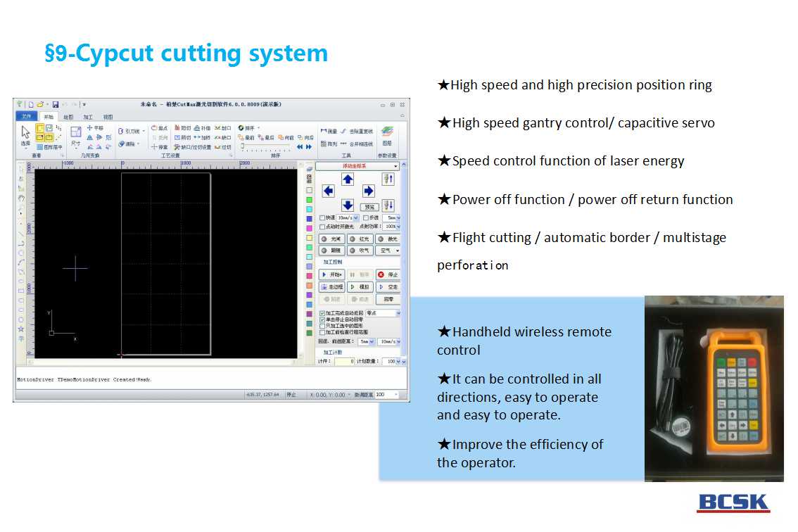This screenshot has width=798, height=532.
Task: Click the Start point (起点) tool
Action: point(159,128)
